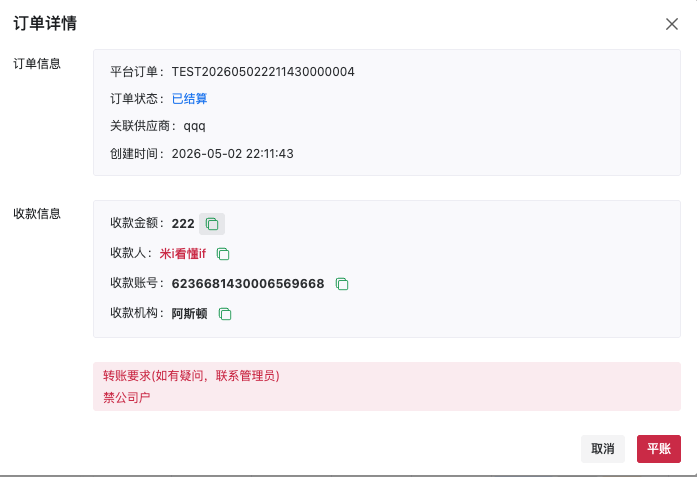Click the 取消 button

603,449
